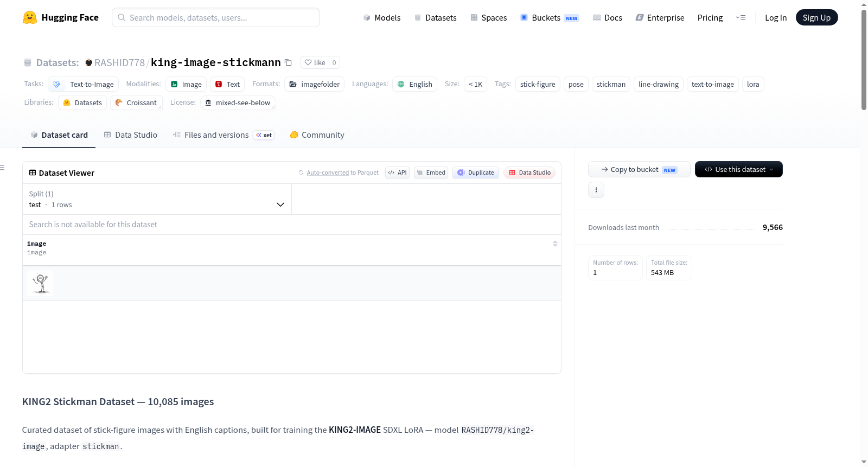Click the Sign Up button
This screenshot has height=467, width=868.
coord(816,17)
